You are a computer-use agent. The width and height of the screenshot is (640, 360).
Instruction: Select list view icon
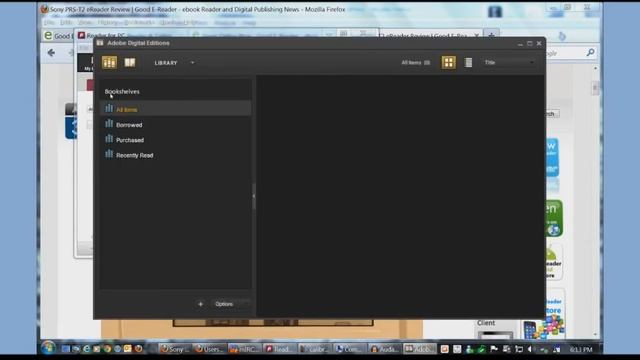(x=468, y=62)
